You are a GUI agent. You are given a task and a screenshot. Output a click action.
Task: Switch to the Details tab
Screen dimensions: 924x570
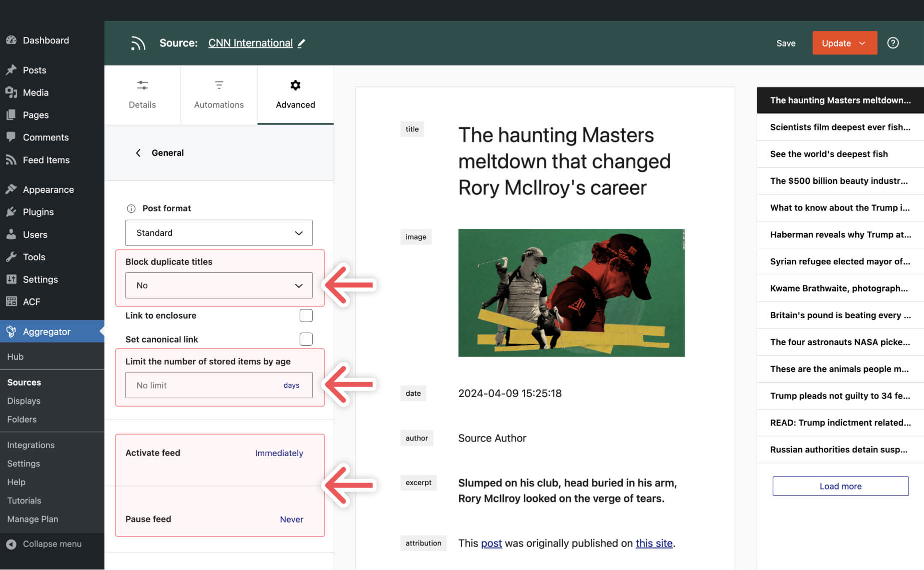pyautogui.click(x=142, y=95)
